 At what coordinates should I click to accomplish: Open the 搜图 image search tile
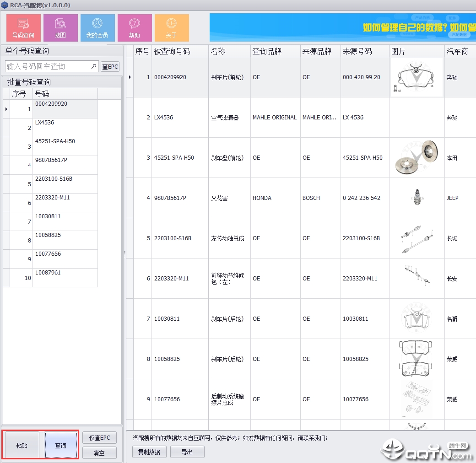coord(60,28)
